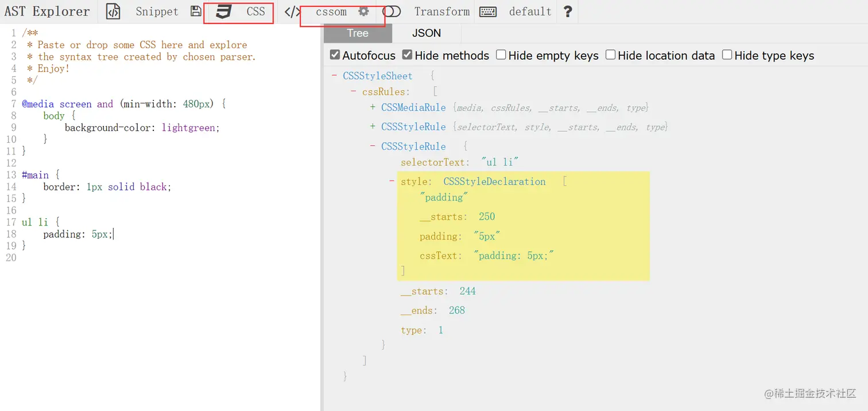Switch to the JSON tab

(427, 33)
